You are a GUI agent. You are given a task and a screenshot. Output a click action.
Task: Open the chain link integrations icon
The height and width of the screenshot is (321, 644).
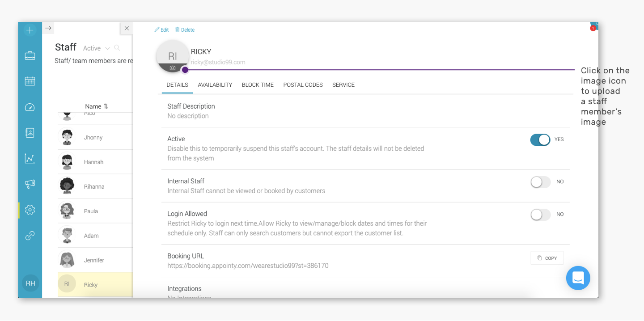point(30,236)
